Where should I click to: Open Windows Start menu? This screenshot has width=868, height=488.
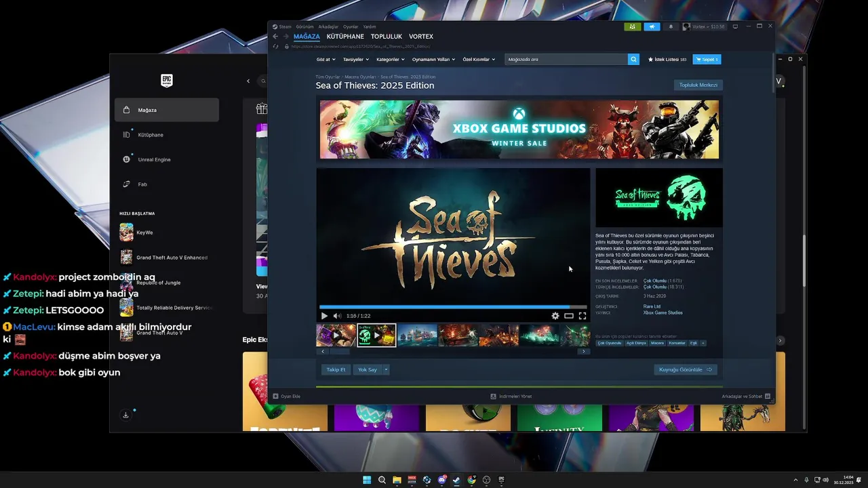367,480
